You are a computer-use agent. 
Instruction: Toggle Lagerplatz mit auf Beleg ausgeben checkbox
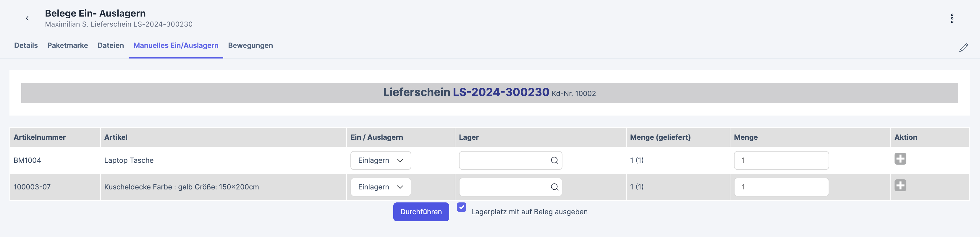click(x=462, y=207)
